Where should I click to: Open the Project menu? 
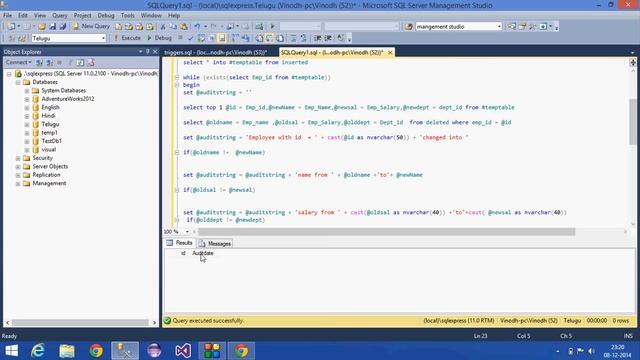(82, 16)
